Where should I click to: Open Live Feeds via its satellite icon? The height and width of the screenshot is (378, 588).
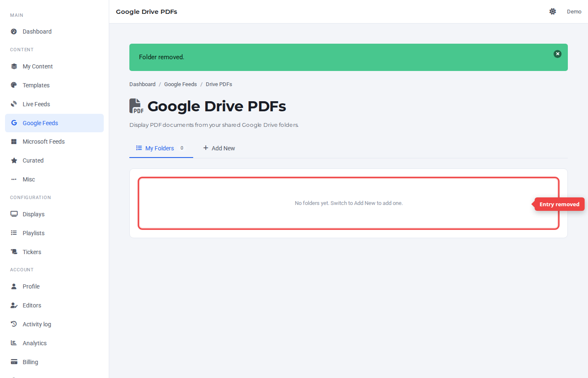point(14,104)
